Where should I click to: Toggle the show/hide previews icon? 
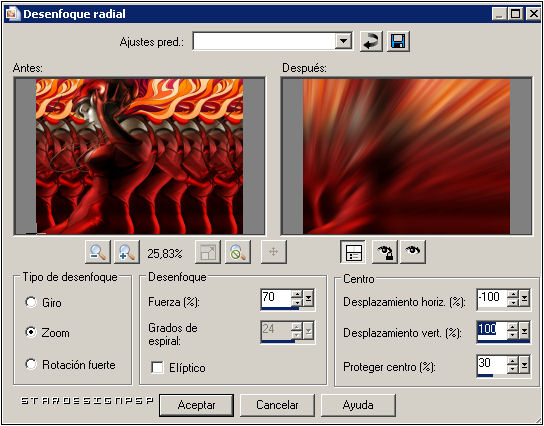click(x=352, y=252)
